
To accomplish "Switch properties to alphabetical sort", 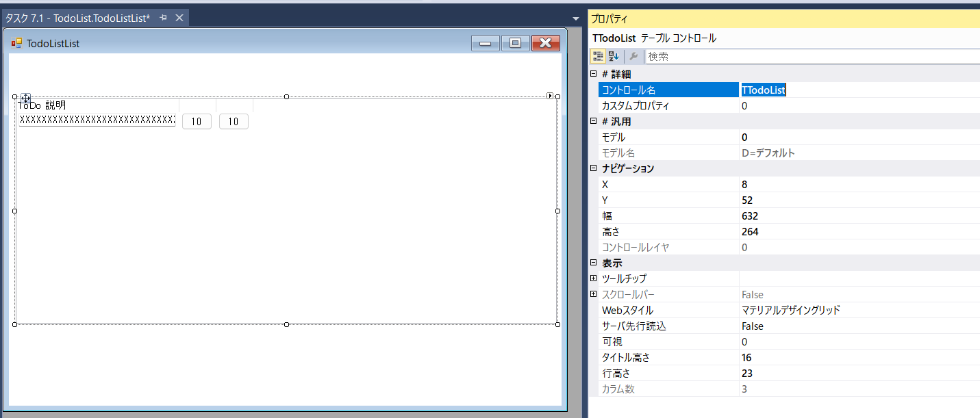I will 614,57.
